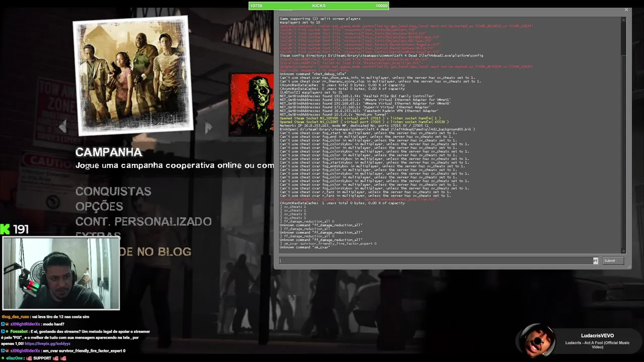Image resolution: width=644 pixels, height=362 pixels.
Task: Select the red zombie mode thumbnail
Action: pos(252,105)
